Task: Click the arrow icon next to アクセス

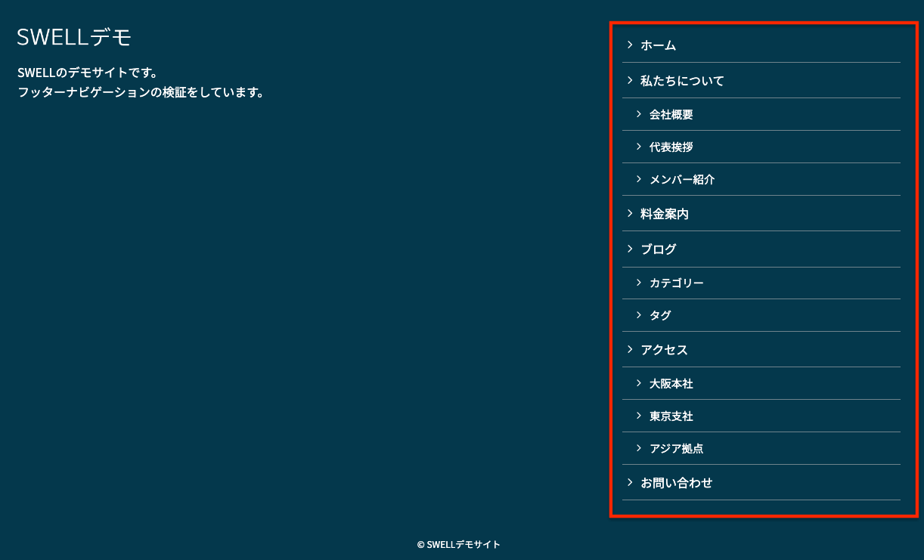Action: coord(631,349)
